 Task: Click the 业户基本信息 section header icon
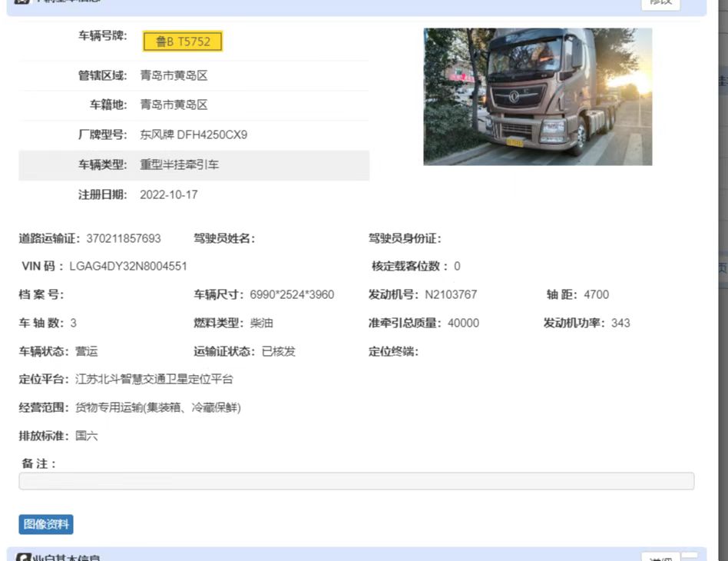click(24, 558)
